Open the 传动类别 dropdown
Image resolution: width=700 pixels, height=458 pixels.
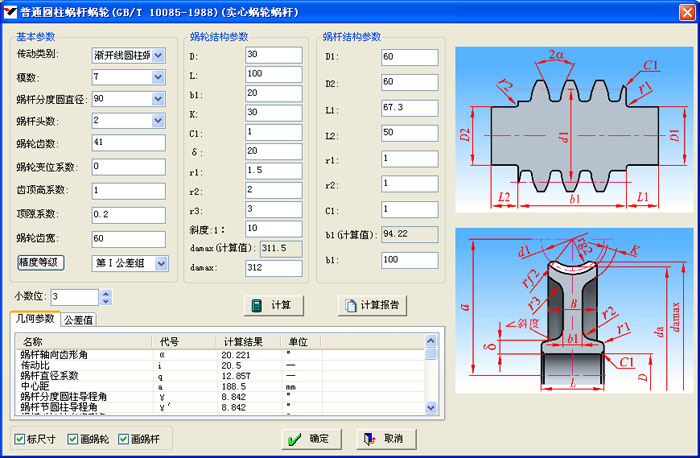coord(158,54)
